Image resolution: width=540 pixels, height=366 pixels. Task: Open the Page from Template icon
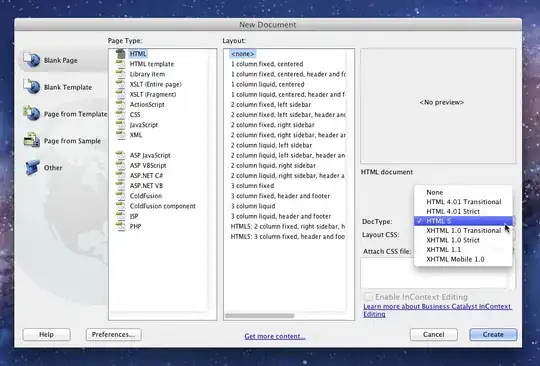pos(32,113)
